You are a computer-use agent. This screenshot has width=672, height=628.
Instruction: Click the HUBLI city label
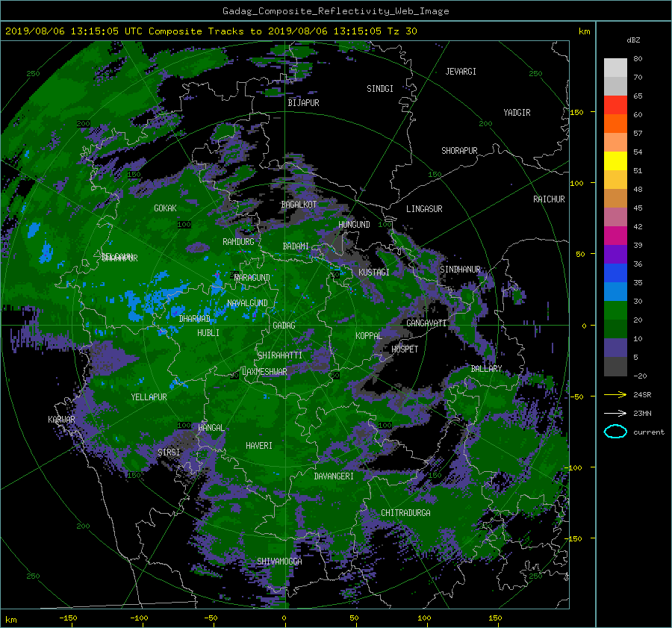pyautogui.click(x=208, y=332)
